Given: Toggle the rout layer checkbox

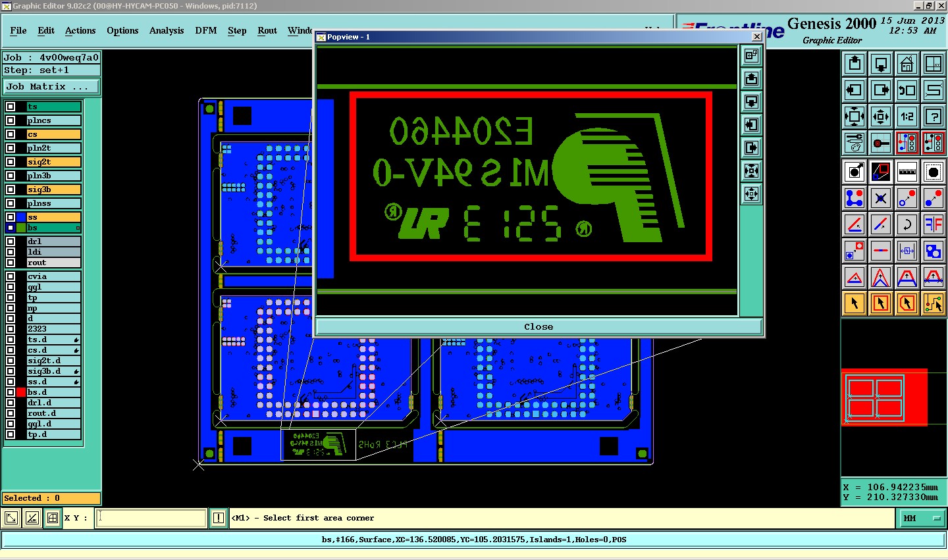Looking at the screenshot, I should click(x=11, y=263).
